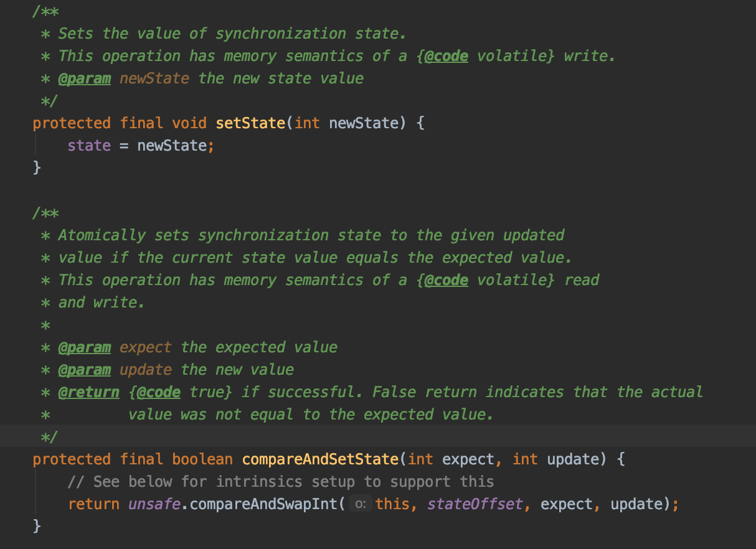Click the 'return' keyword in compareAndSetState
The width and height of the screenshot is (756, 549).
(93, 504)
